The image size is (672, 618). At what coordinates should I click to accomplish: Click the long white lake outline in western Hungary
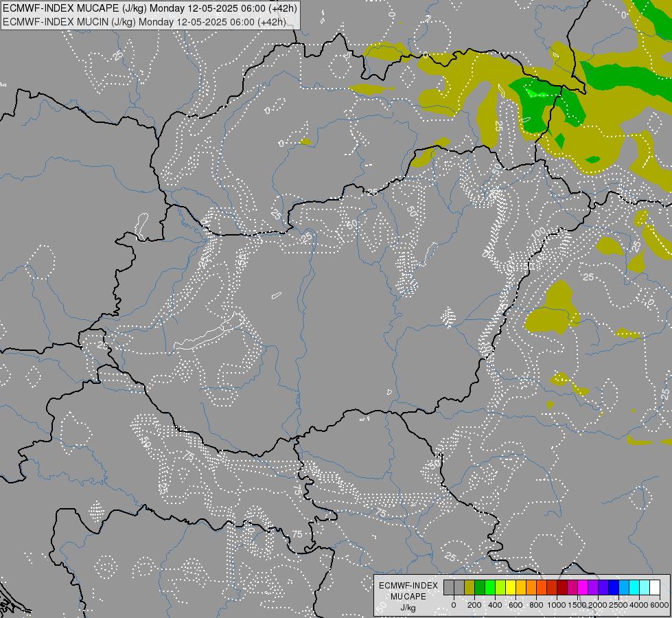click(x=209, y=331)
